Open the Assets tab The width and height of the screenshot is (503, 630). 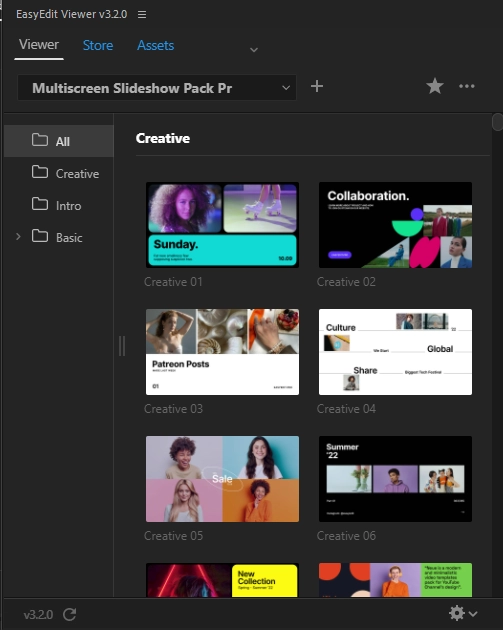[x=155, y=45]
